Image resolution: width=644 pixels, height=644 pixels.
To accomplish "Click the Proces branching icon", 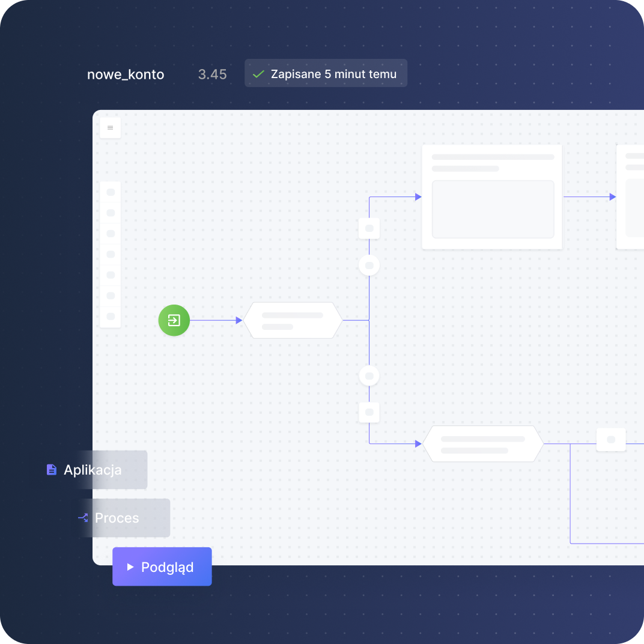I will pyautogui.click(x=83, y=518).
